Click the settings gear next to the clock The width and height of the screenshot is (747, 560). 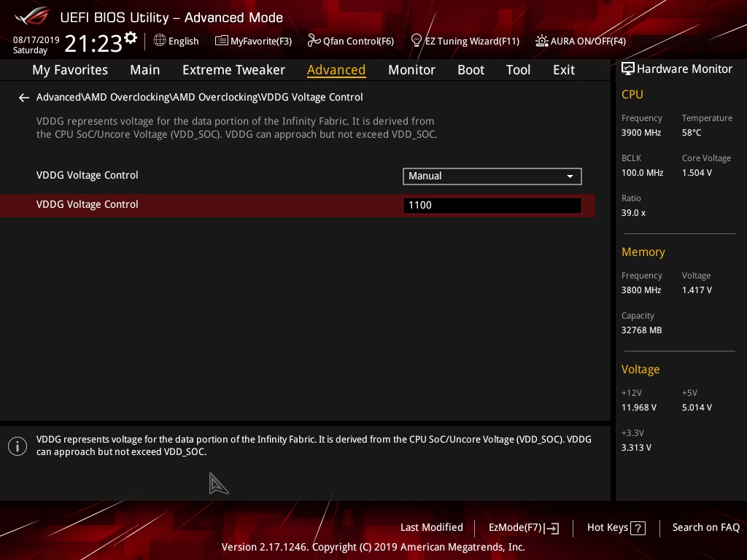coord(131,38)
